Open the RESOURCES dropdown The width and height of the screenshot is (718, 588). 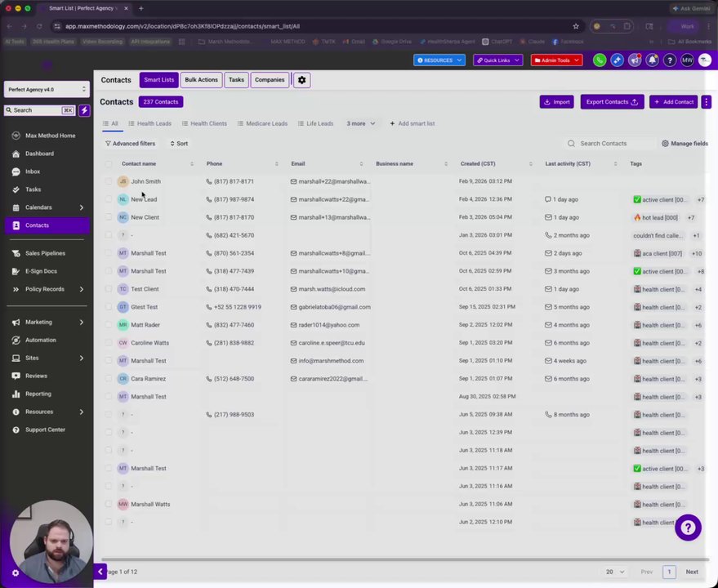pyautogui.click(x=439, y=60)
